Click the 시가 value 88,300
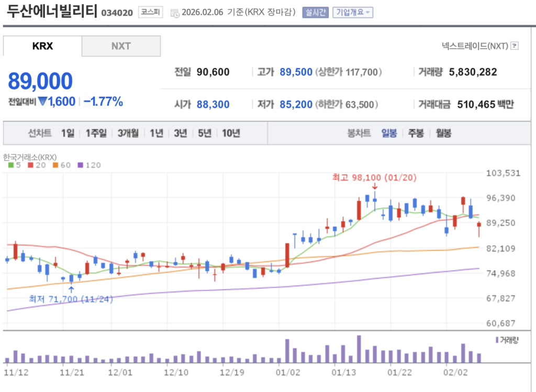This screenshot has width=536, height=392. pyautogui.click(x=213, y=104)
